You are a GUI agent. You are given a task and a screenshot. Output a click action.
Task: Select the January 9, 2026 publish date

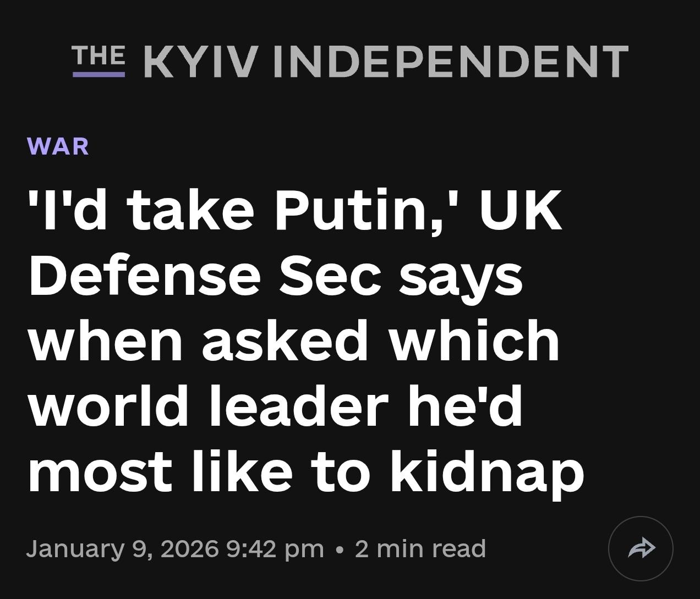coord(122,548)
